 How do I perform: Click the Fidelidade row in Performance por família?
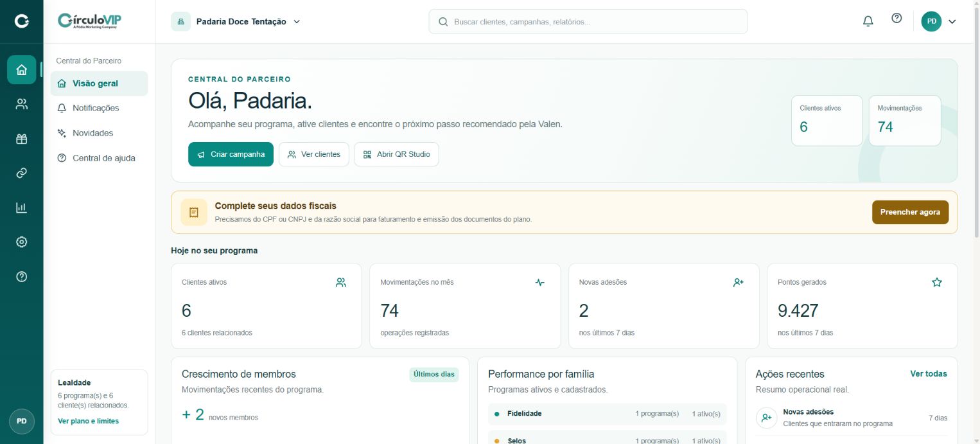608,414
